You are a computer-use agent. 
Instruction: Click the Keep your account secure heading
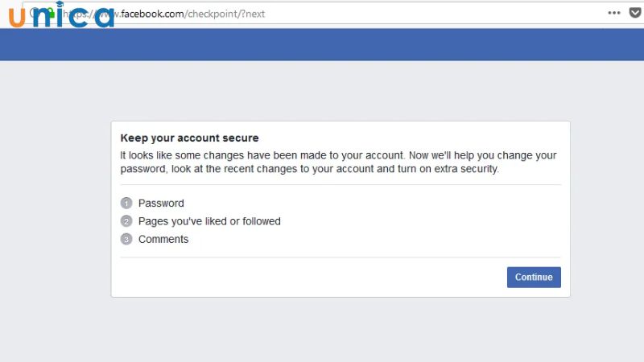pyautogui.click(x=189, y=138)
